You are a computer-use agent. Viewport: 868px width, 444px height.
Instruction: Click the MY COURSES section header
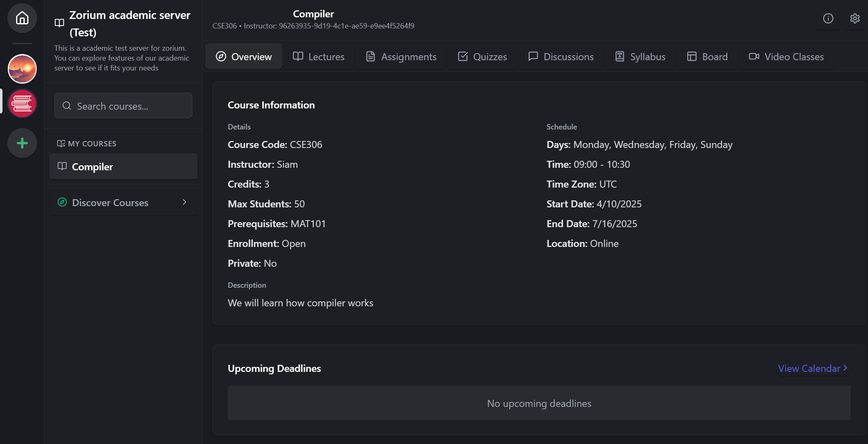point(87,143)
